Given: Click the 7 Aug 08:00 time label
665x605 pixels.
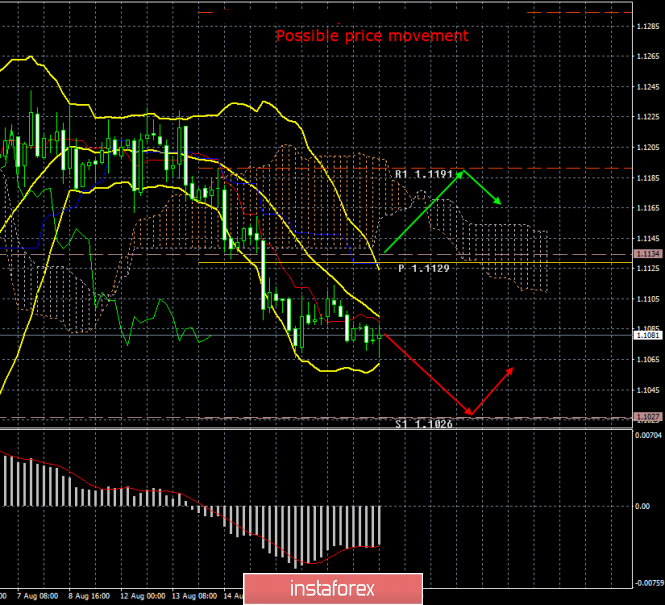Looking at the screenshot, I should pos(37,596).
